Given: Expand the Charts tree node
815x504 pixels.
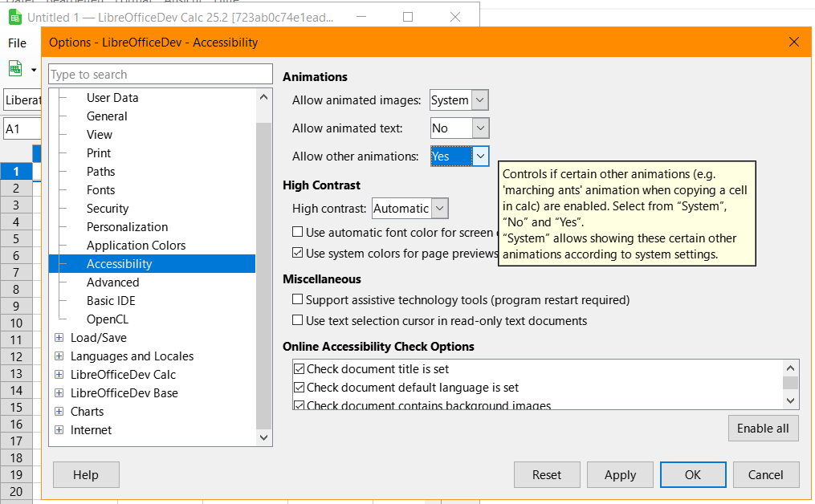Looking at the screenshot, I should (x=59, y=412).
